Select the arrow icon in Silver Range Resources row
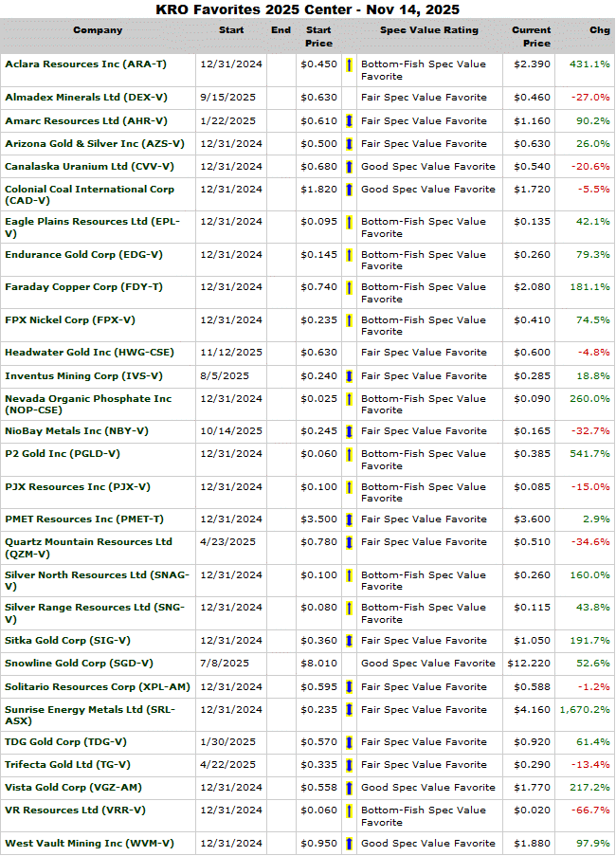The image size is (616, 856). pyautogui.click(x=349, y=609)
